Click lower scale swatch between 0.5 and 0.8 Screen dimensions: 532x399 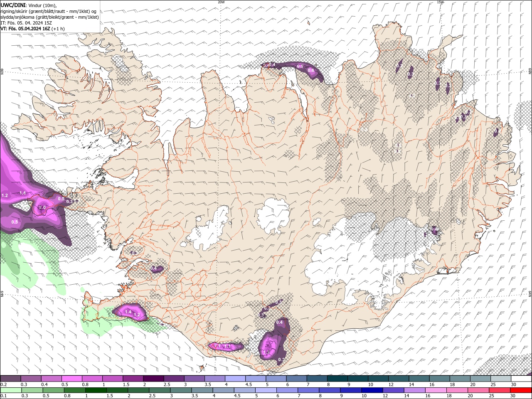53,390
